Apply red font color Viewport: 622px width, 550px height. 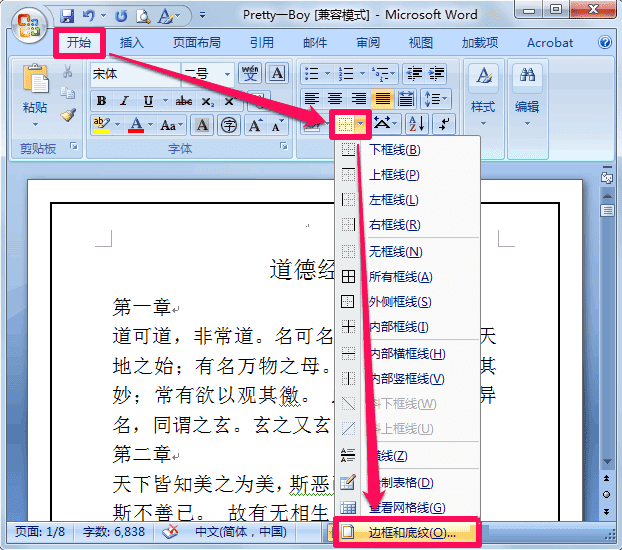(136, 125)
